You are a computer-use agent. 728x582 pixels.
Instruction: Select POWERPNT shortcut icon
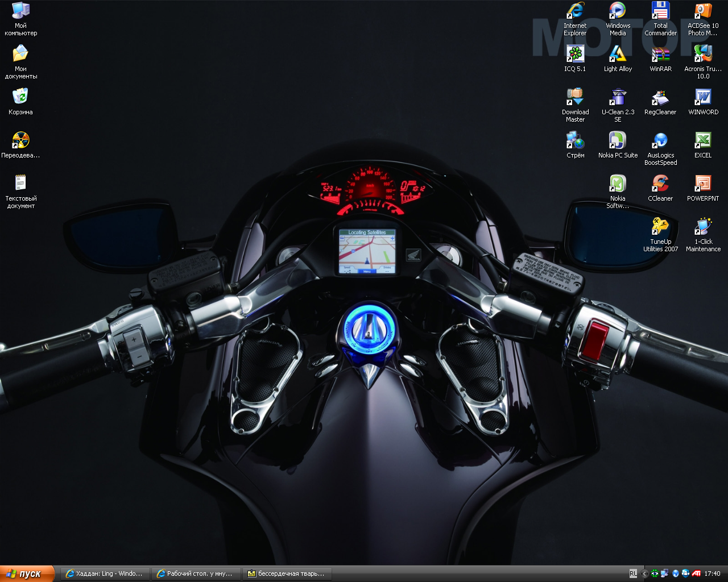pos(703,184)
